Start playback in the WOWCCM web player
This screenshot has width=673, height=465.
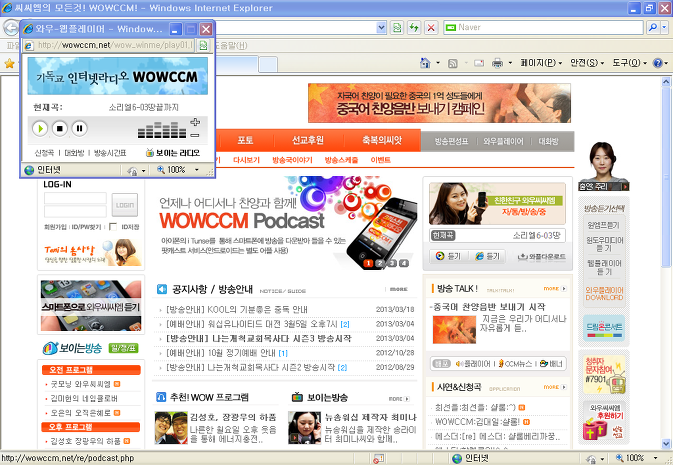40,128
